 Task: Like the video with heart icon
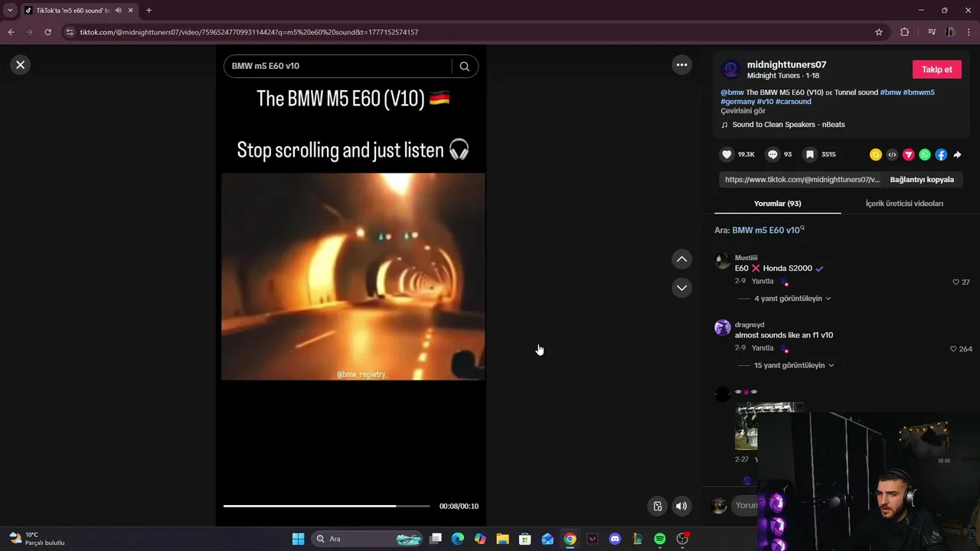click(x=727, y=155)
